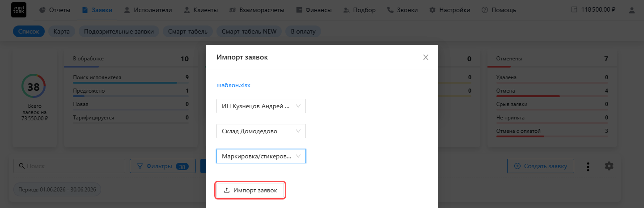The height and width of the screenshot is (208, 644).
Task: Open the Помощь help section
Action: pyautogui.click(x=499, y=10)
